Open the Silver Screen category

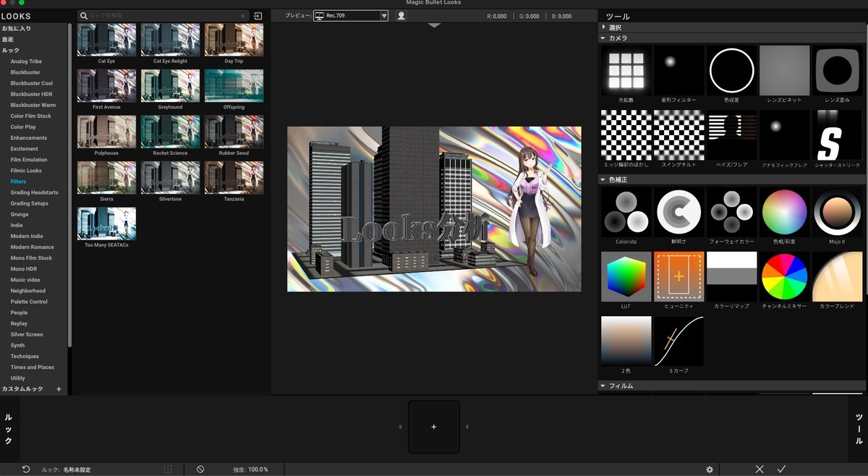27,334
